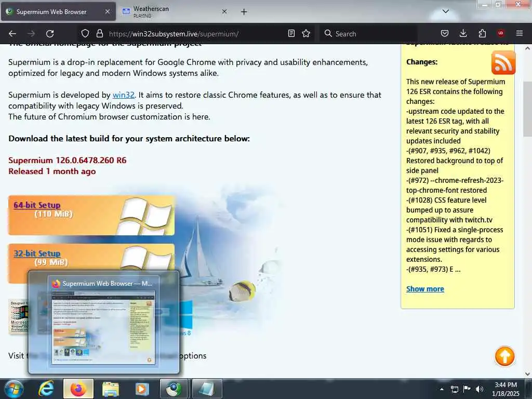Launch Internet Explorer from taskbar
This screenshot has height=399, width=532.
coord(46,389)
